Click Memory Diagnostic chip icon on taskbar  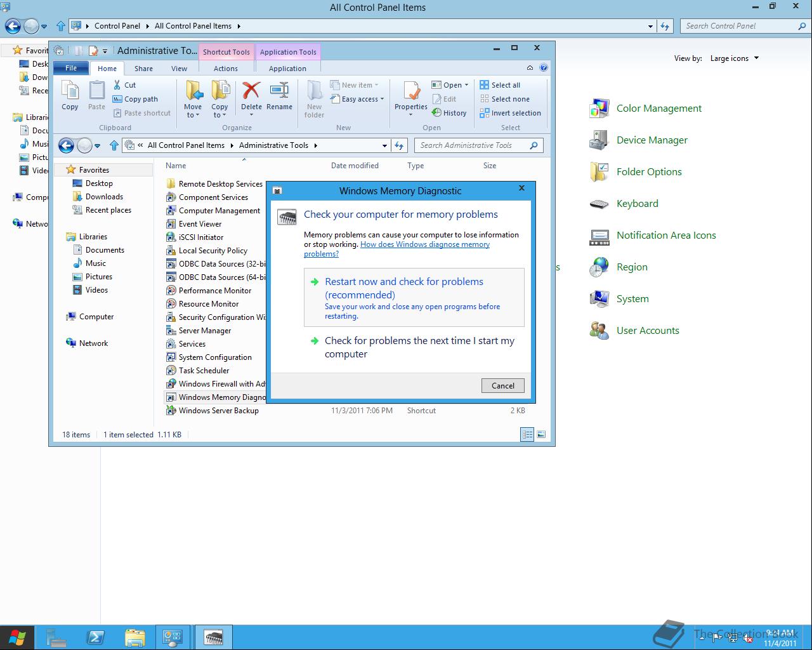214,637
